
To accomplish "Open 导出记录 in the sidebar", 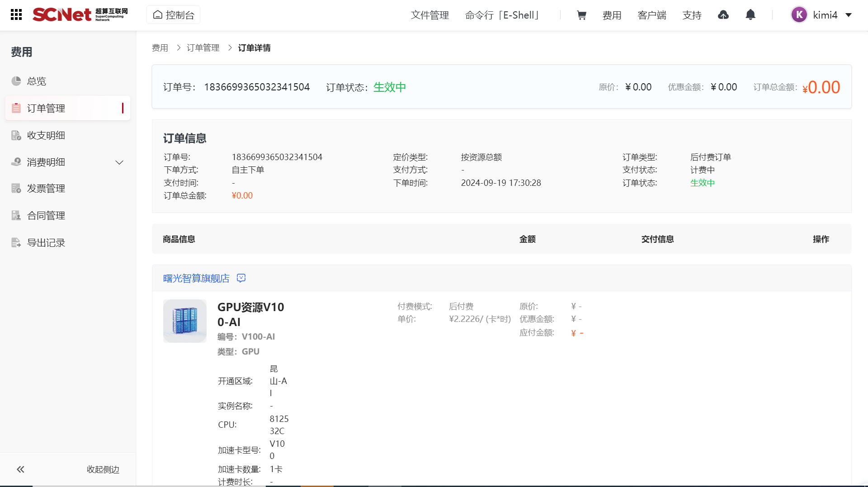I will (x=46, y=243).
